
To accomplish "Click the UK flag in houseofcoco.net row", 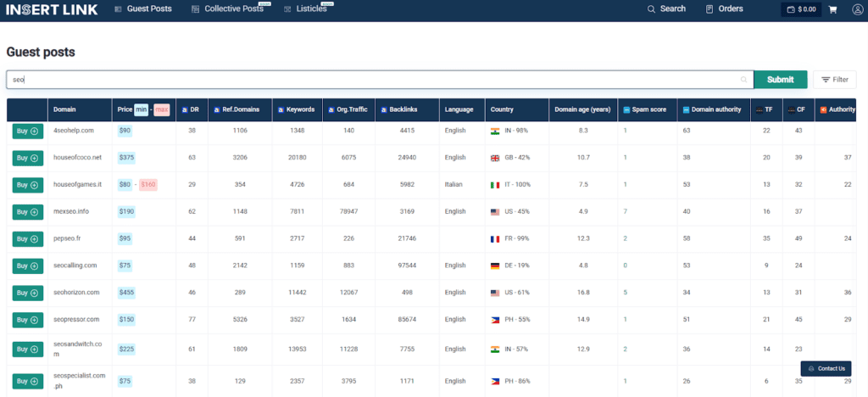I will [495, 158].
